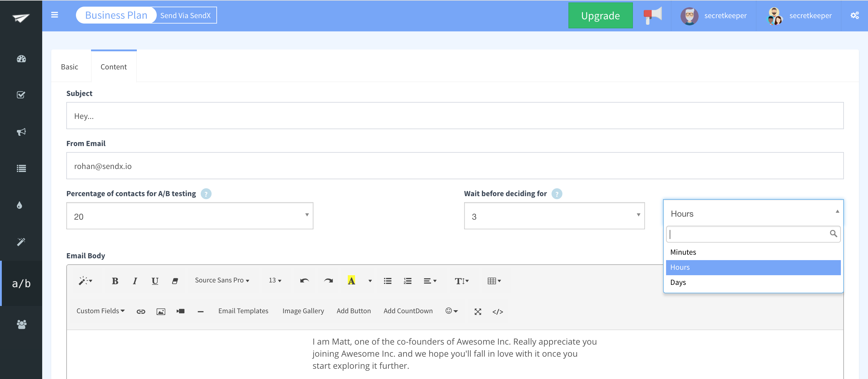Open the magic wand automation sidebar icon
868x379 pixels.
(21, 242)
